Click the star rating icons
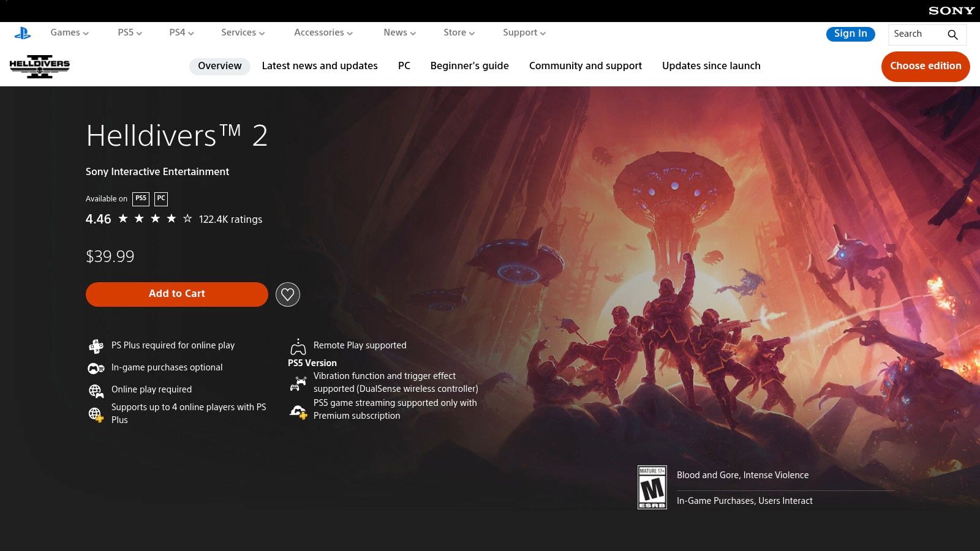 tap(155, 219)
